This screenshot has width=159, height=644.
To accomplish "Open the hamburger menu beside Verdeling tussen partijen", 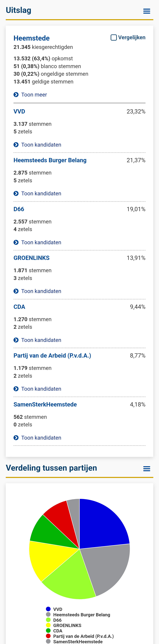I will coord(147,469).
